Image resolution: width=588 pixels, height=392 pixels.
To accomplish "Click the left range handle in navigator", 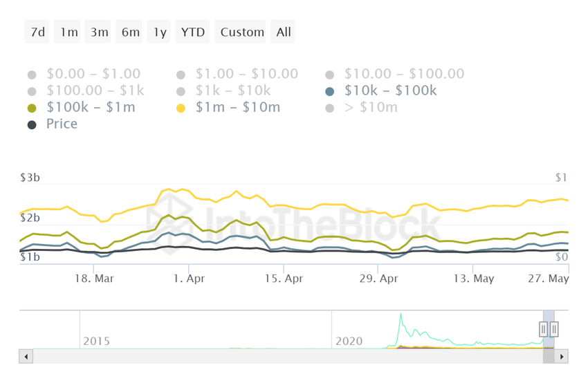I will (544, 330).
